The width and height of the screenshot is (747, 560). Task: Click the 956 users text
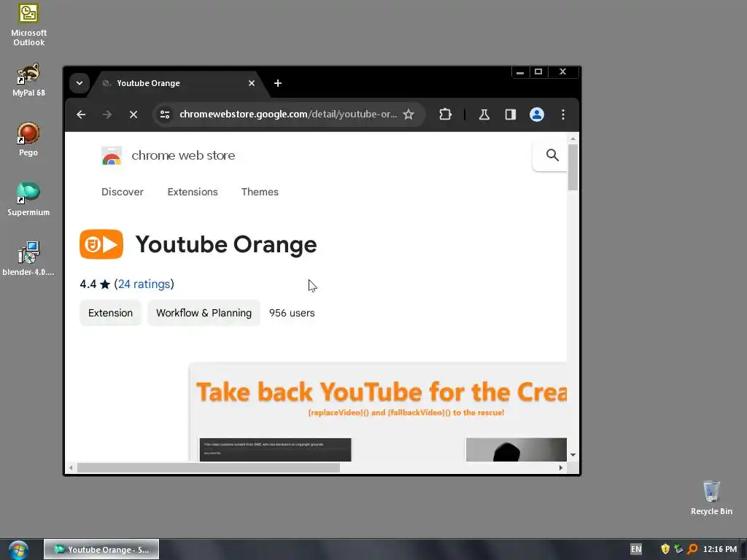(x=292, y=313)
